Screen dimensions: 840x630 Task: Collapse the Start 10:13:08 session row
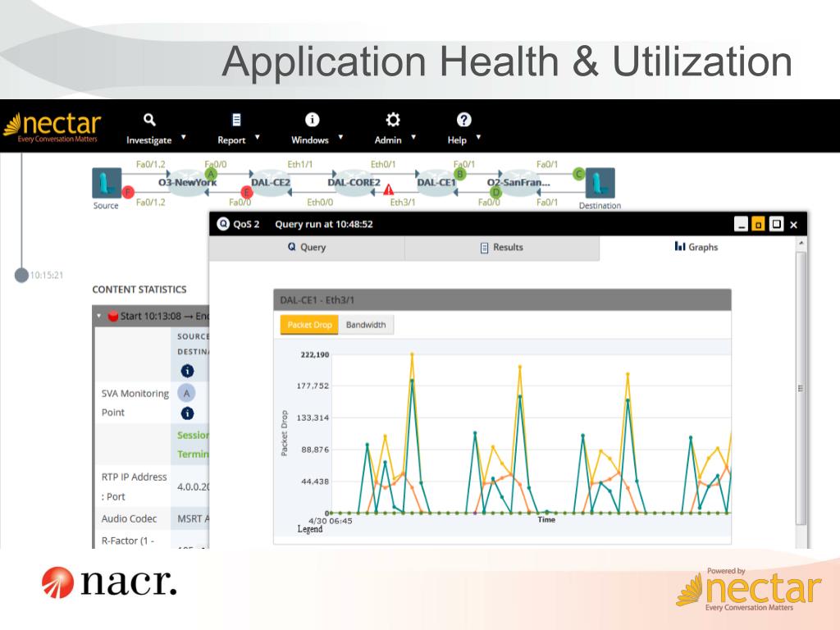click(x=98, y=316)
